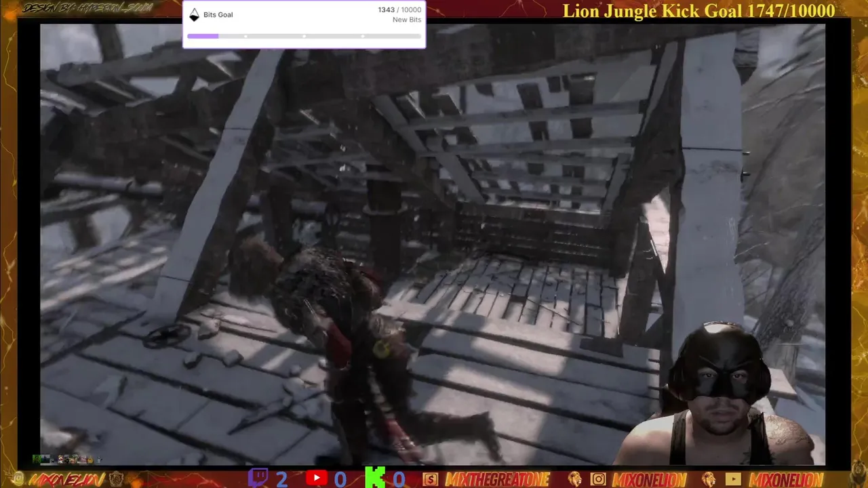Viewport: 868px width, 488px height.
Task: Click the "New Bits" label
Action: (x=407, y=20)
